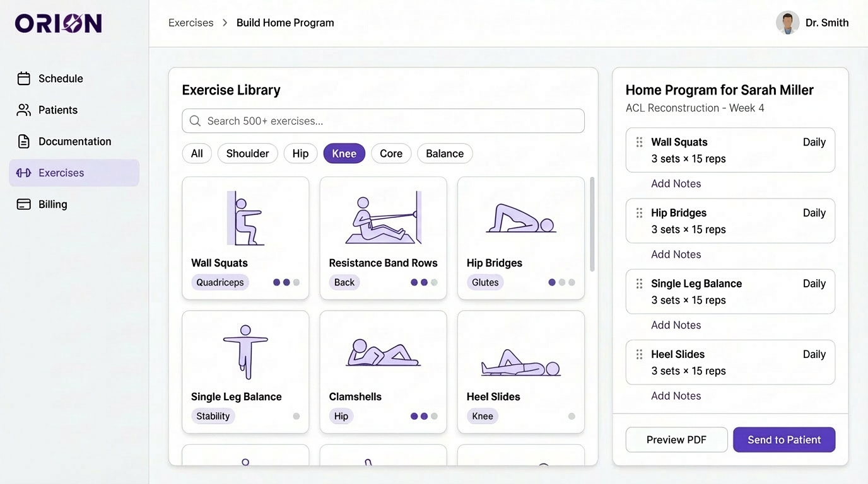Open Documentation from the sidebar
The width and height of the screenshot is (868, 484).
(23, 141)
